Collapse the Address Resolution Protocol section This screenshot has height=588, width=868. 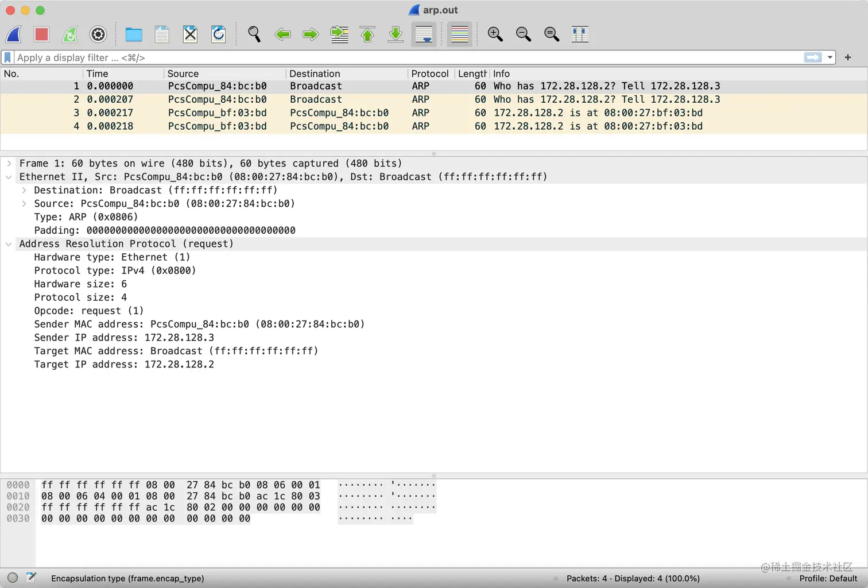click(x=9, y=244)
